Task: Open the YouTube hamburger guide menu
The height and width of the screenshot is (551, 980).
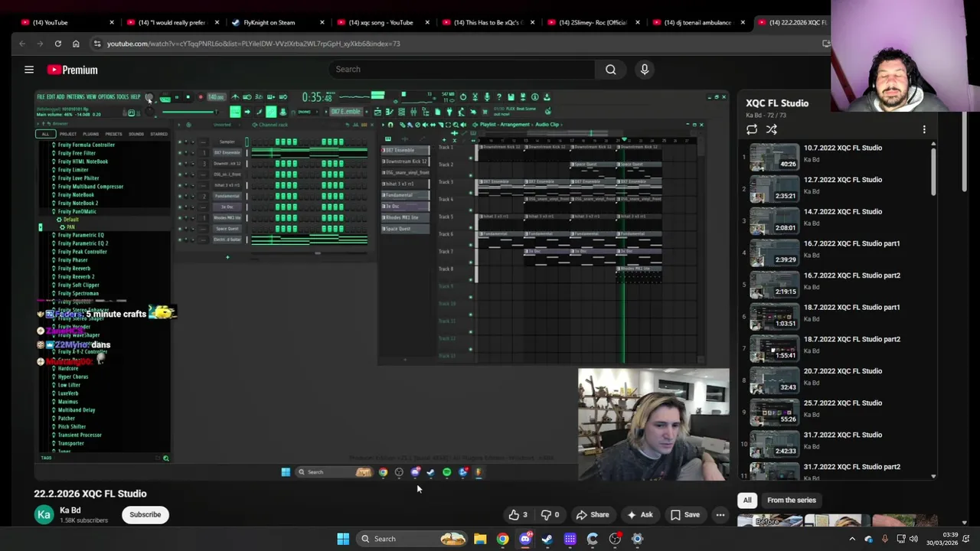Action: 29,70
